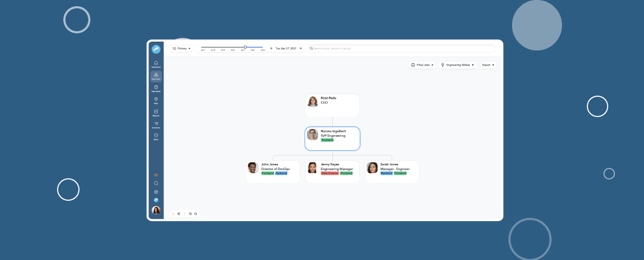
Task: Click the zoom out magnifier icon
Action: [196, 214]
